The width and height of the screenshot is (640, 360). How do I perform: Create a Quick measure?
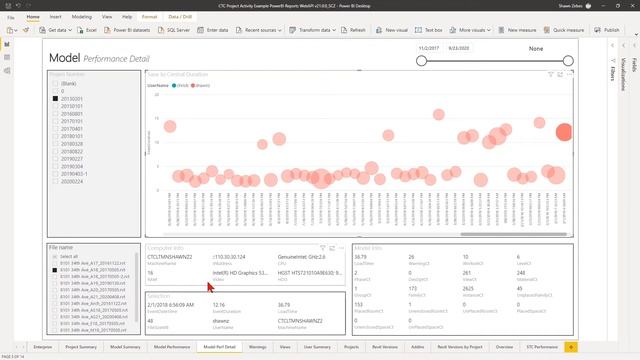click(x=564, y=30)
